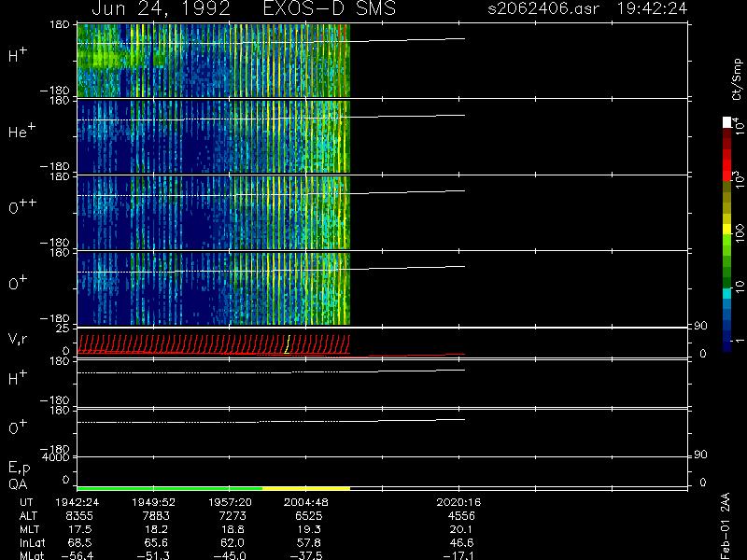The image size is (747, 560).
Task: Click the '4000' axis label on E,p panel
Action: 55,457
